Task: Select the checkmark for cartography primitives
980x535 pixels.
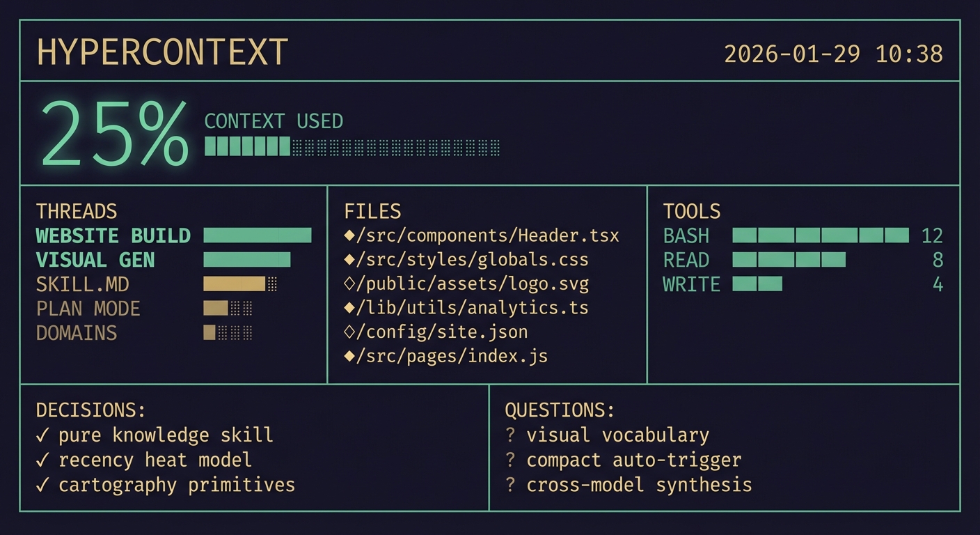Action: coord(43,485)
